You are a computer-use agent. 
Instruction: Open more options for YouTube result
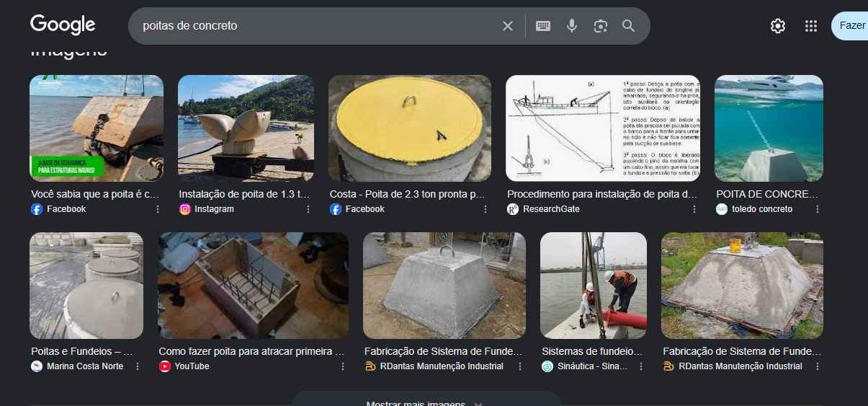click(343, 366)
